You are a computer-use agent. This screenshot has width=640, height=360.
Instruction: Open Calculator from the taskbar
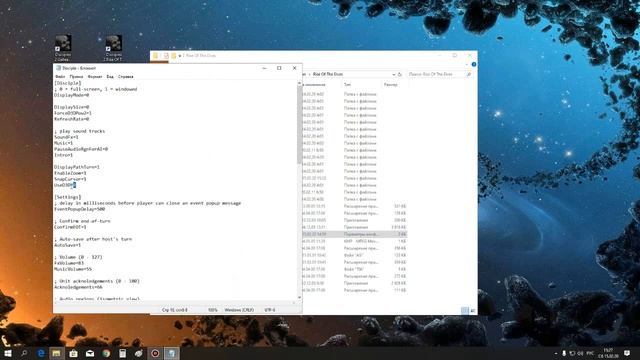point(122,353)
